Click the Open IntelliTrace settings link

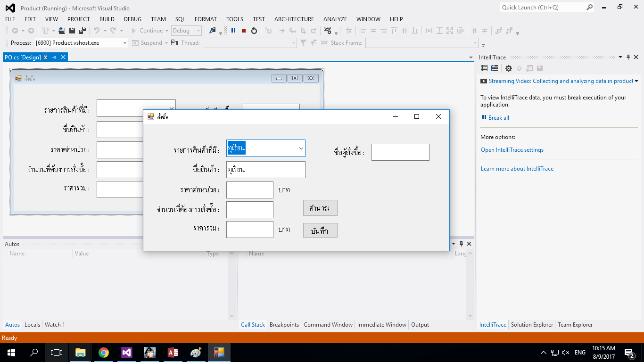[x=512, y=150]
